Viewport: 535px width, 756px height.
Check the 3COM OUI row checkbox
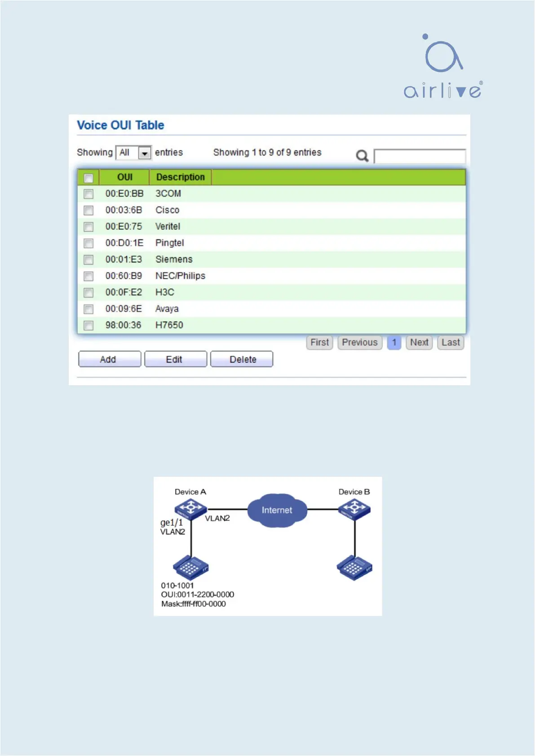[88, 194]
